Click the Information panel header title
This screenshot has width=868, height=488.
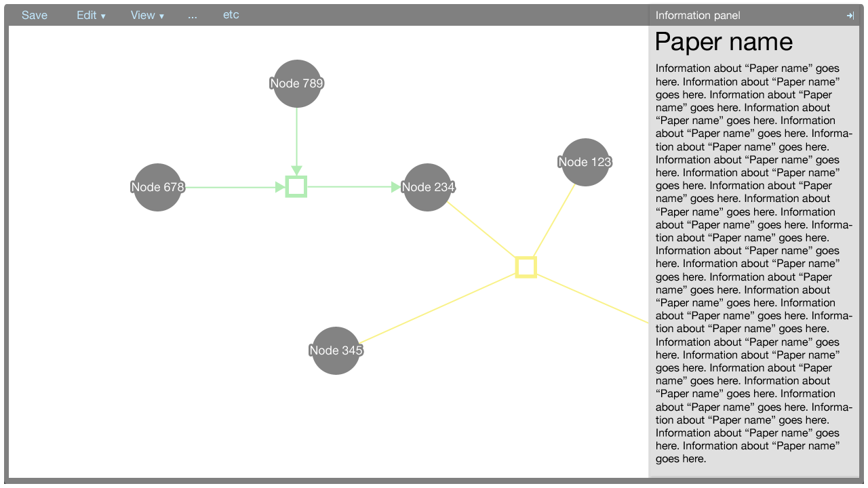(698, 16)
